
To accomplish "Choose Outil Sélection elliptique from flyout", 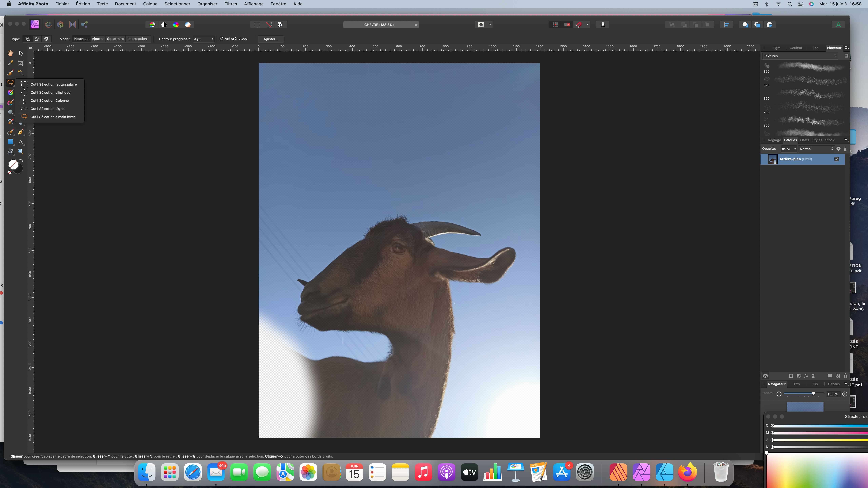I will tap(50, 92).
